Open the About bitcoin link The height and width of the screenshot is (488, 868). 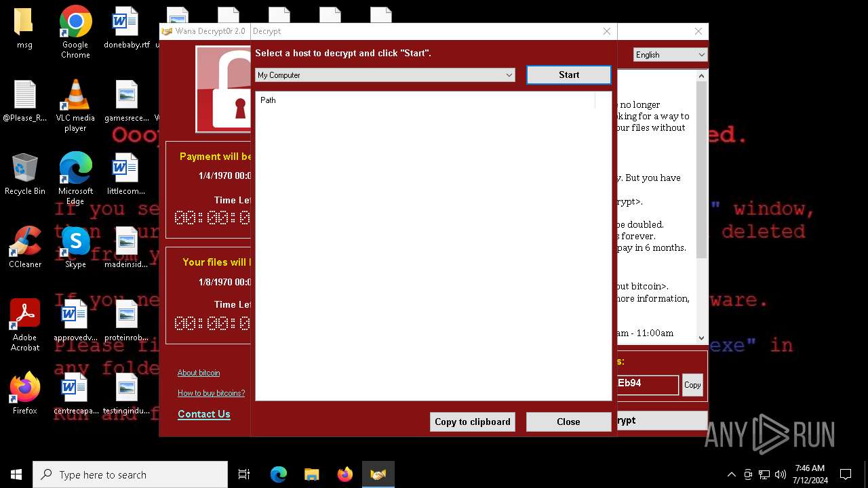(x=199, y=373)
